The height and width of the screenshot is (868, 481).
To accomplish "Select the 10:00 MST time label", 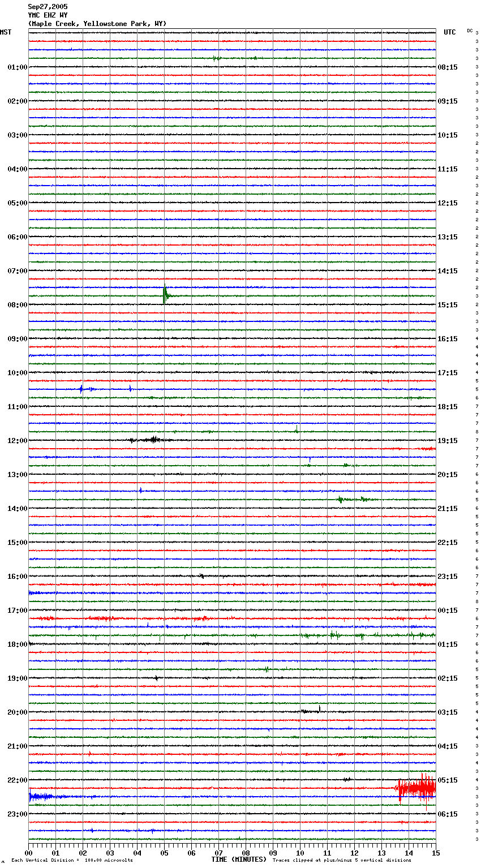I will (x=18, y=373).
